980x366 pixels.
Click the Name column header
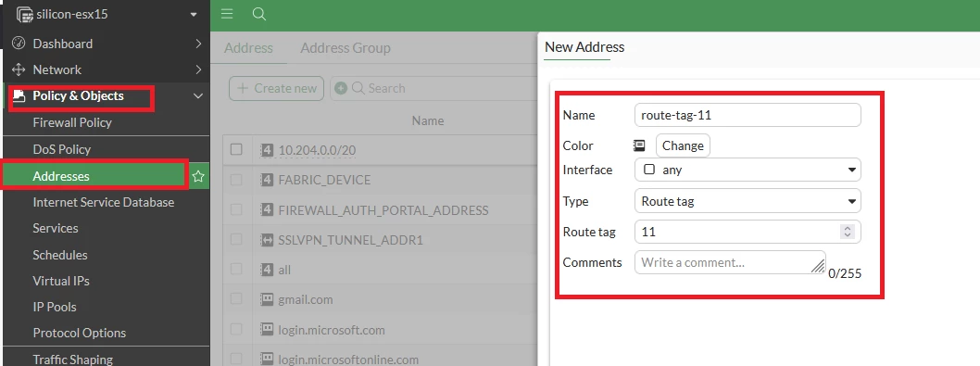tap(428, 120)
